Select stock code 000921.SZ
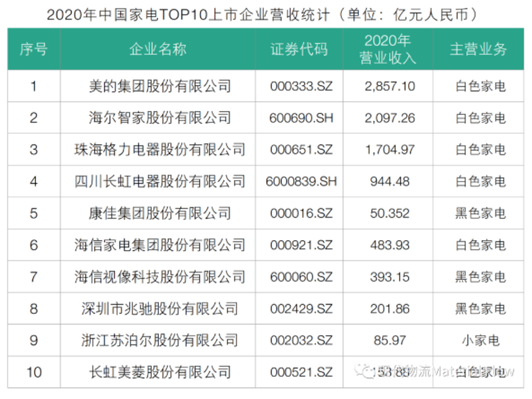This screenshot has height=399, width=532. pos(301,245)
